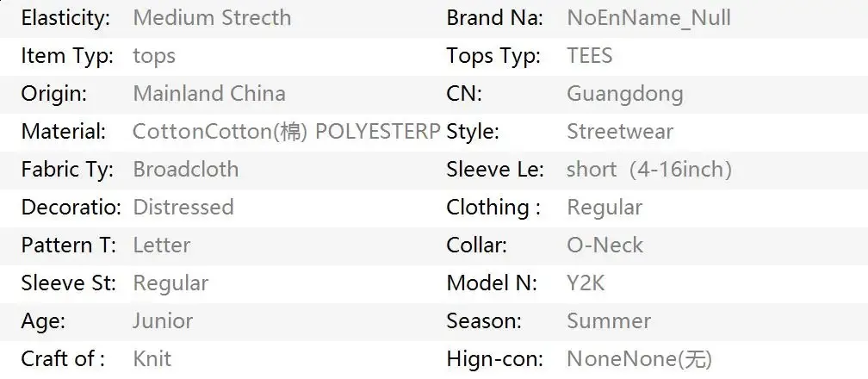Click the Fabric Type value "Broadcloth"

coord(186,170)
